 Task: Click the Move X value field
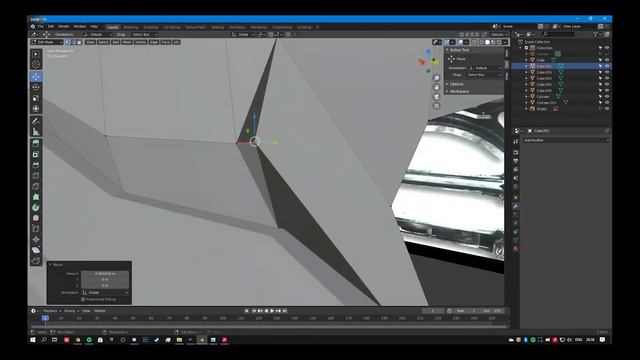(x=105, y=273)
